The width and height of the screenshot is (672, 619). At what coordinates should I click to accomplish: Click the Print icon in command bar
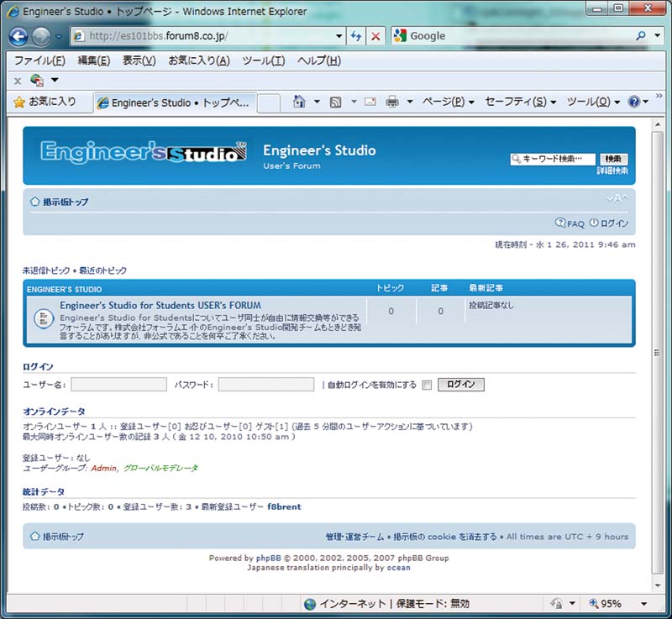[391, 102]
